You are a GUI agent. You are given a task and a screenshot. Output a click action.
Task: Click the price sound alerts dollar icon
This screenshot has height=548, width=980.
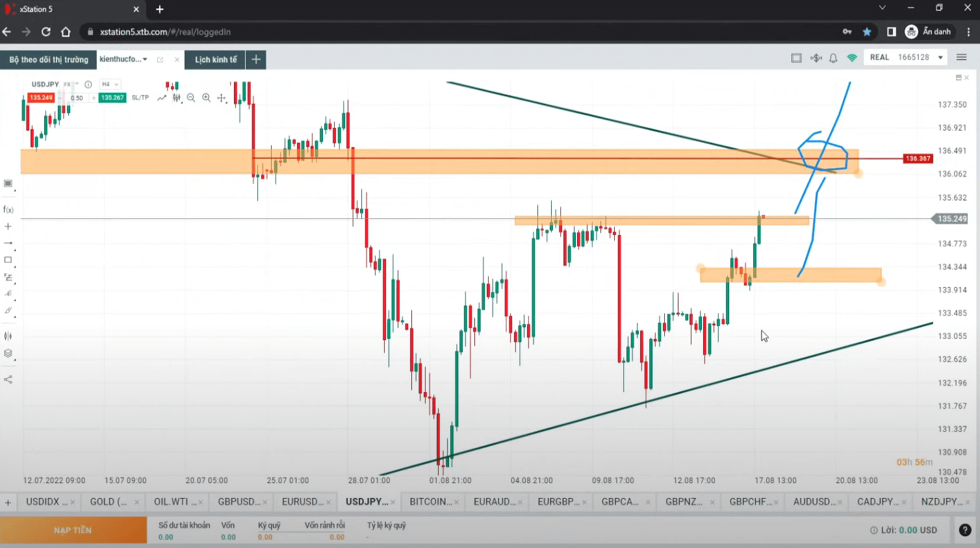pos(816,58)
